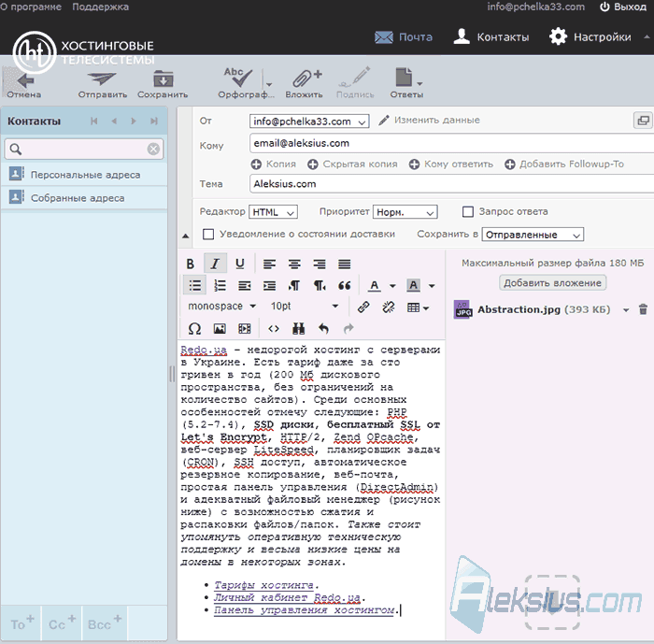
Task: Add a Скрытая копия field
Action: 352,164
